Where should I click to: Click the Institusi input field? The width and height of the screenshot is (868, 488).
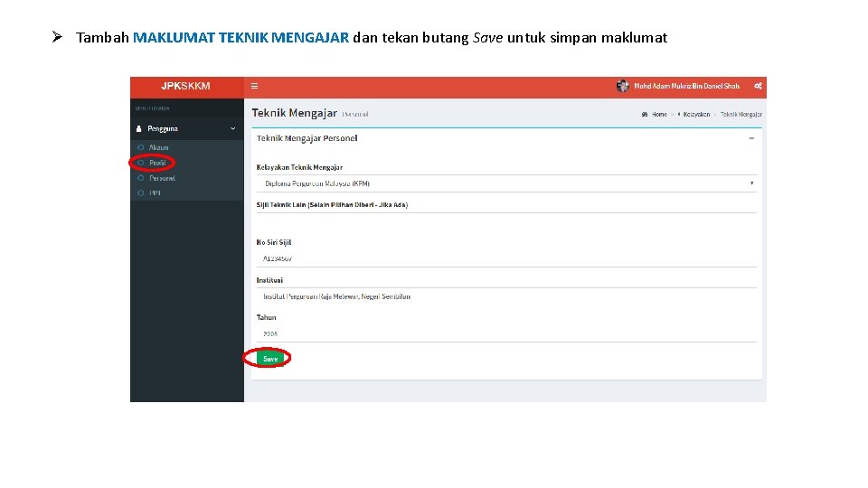[x=506, y=296]
